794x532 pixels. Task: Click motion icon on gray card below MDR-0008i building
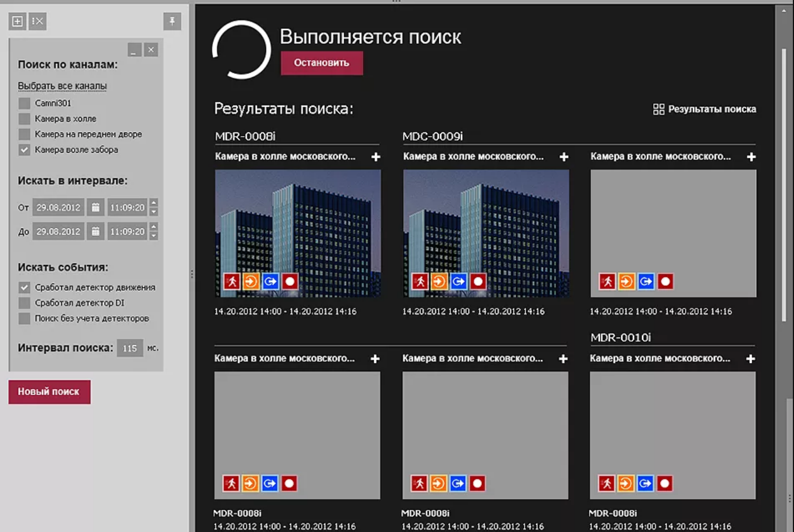click(x=231, y=483)
